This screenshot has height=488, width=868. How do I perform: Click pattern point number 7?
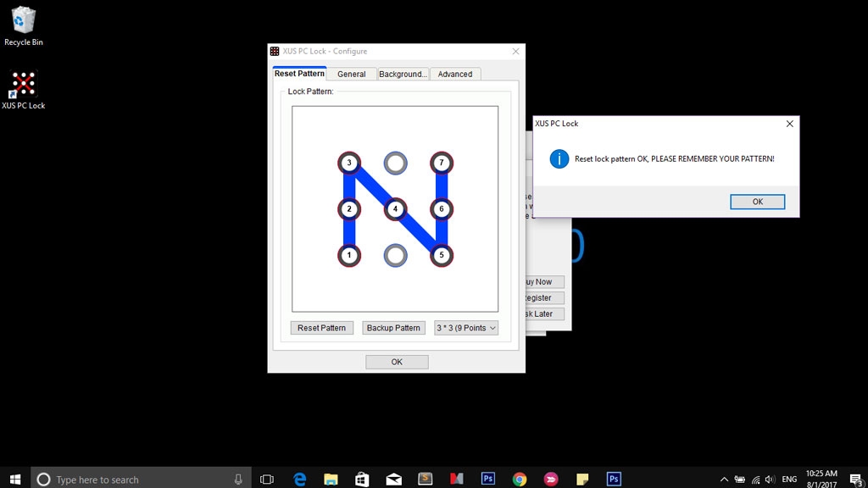pyautogui.click(x=441, y=163)
